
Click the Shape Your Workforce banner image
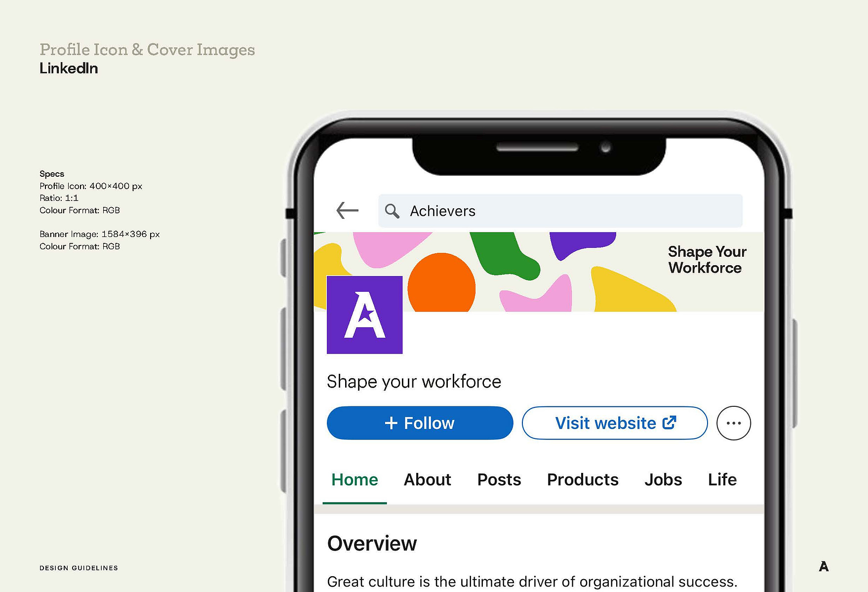pyautogui.click(x=539, y=272)
